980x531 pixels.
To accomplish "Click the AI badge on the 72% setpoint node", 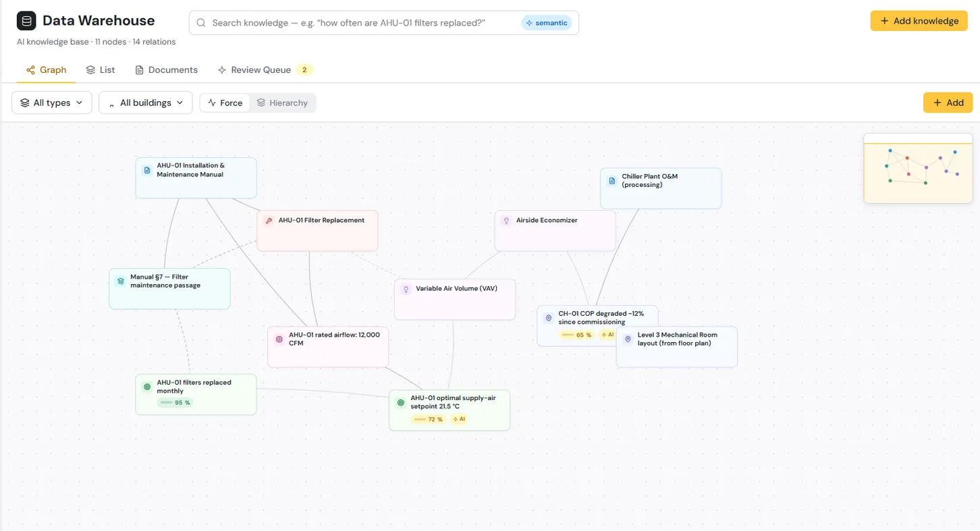I will coord(459,419).
